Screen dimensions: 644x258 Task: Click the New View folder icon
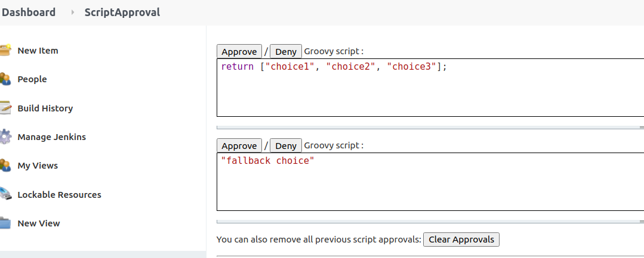coord(5,223)
